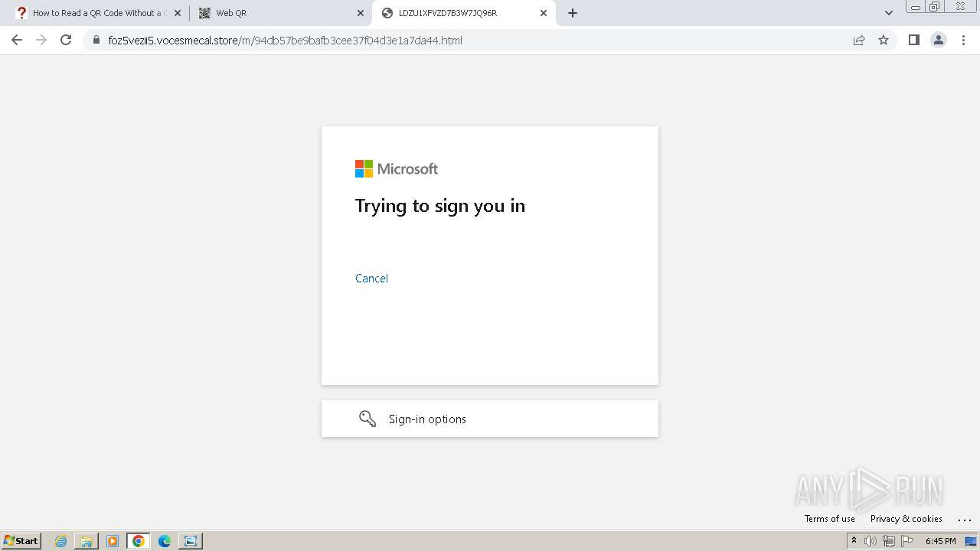Click the network tray icon
980x551 pixels.
tap(889, 541)
